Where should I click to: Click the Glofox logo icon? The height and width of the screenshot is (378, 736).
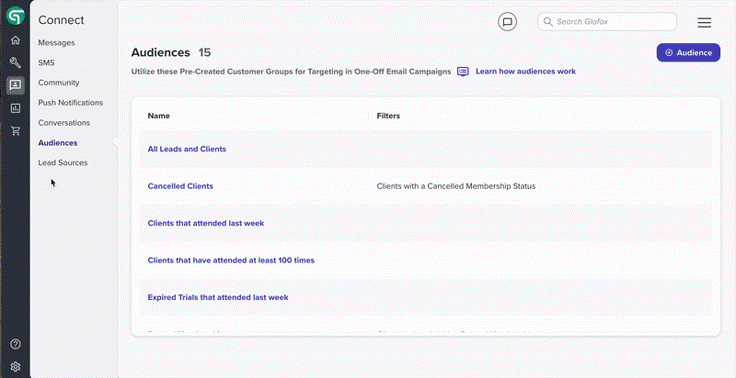point(15,15)
